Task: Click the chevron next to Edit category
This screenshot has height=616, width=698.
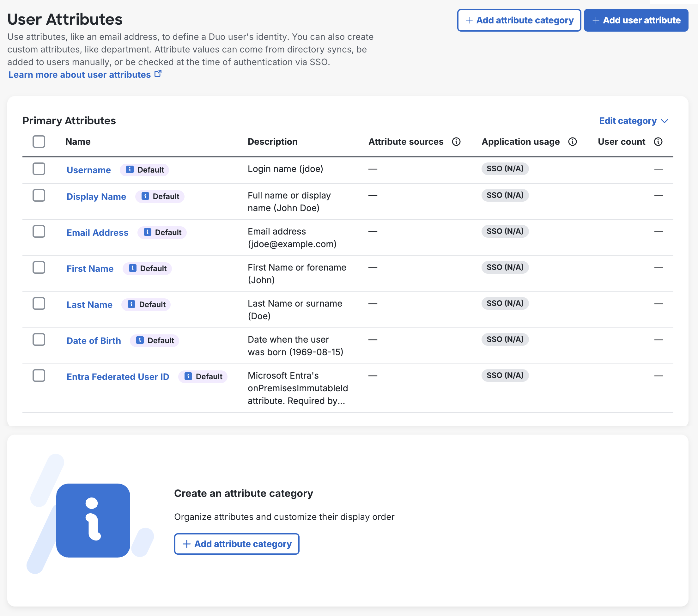Action: coord(665,121)
